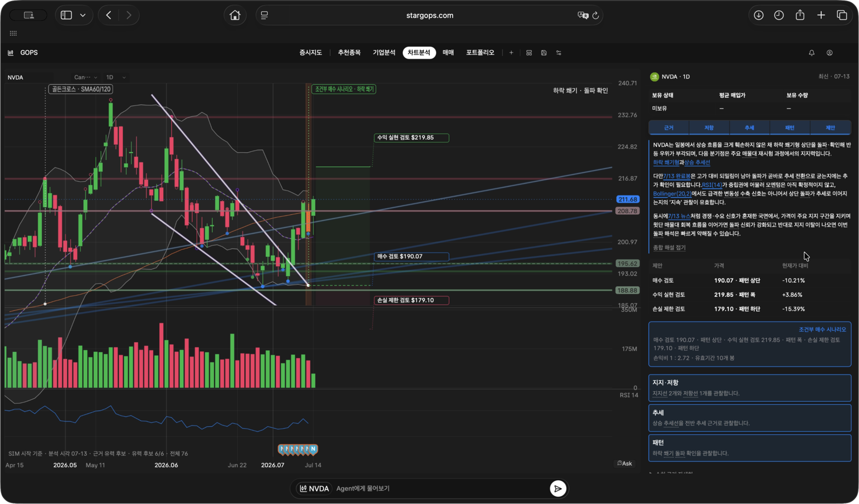Select the 패턴 segment tab

pos(790,128)
